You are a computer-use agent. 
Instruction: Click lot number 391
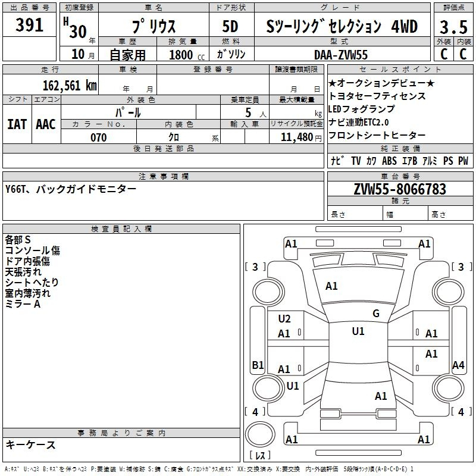tap(29, 25)
